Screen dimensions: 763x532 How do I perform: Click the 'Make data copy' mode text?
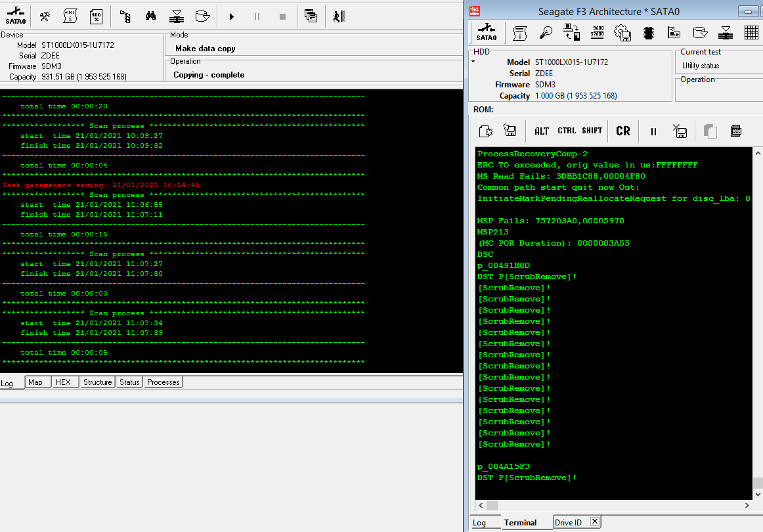pyautogui.click(x=206, y=48)
